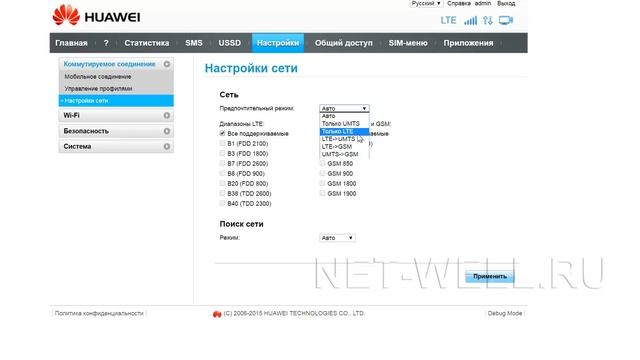Open the Настройки tab
The width and height of the screenshot is (640, 360).
pyautogui.click(x=278, y=43)
